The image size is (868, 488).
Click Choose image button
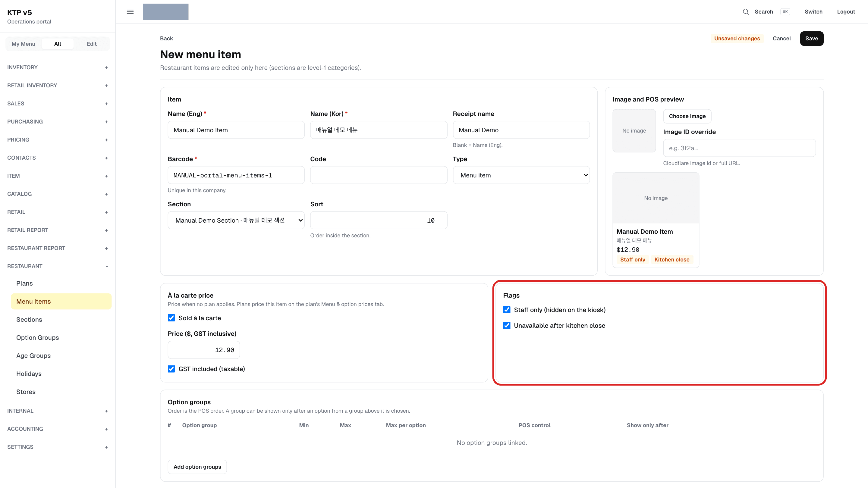pyautogui.click(x=687, y=116)
